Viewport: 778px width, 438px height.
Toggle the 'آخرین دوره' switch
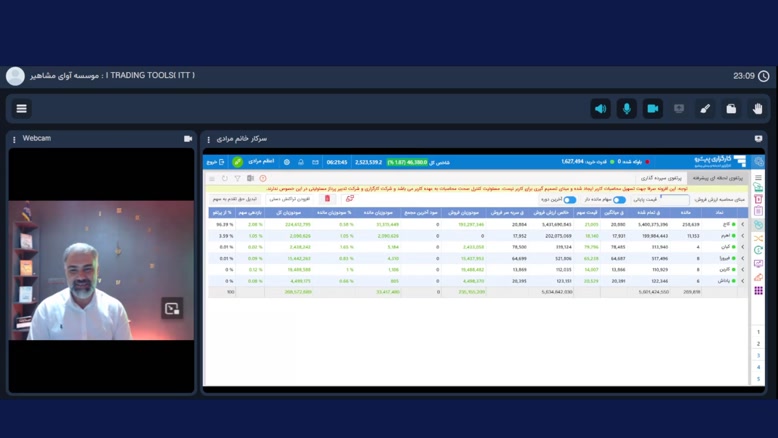570,199
